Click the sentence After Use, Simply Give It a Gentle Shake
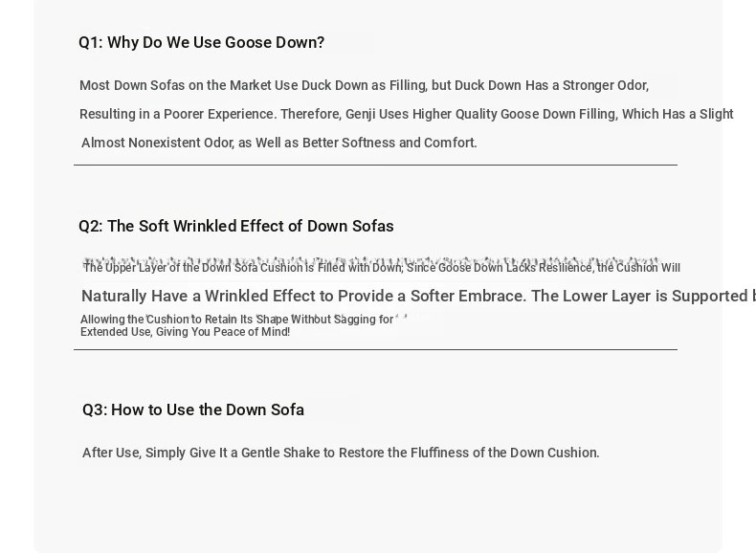This screenshot has width=756, height=553. click(341, 453)
